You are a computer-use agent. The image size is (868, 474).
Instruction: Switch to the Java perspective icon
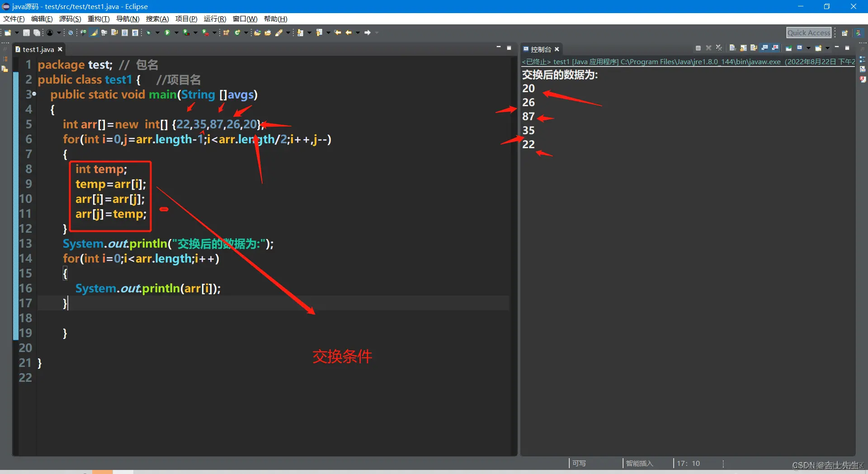(858, 33)
